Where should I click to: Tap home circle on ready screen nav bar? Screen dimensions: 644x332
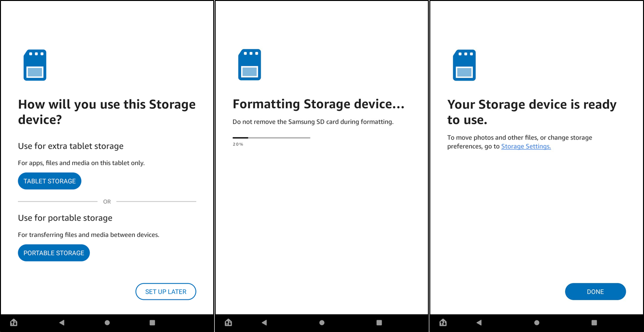pyautogui.click(x=536, y=322)
